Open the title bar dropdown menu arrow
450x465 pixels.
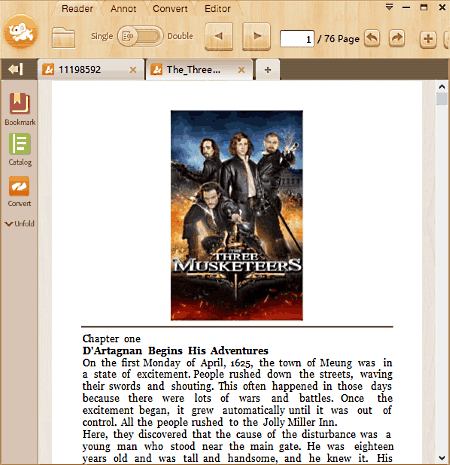[389, 7]
